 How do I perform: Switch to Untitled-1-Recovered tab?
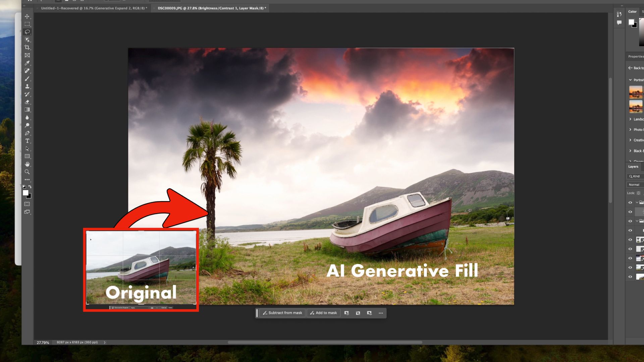click(93, 8)
